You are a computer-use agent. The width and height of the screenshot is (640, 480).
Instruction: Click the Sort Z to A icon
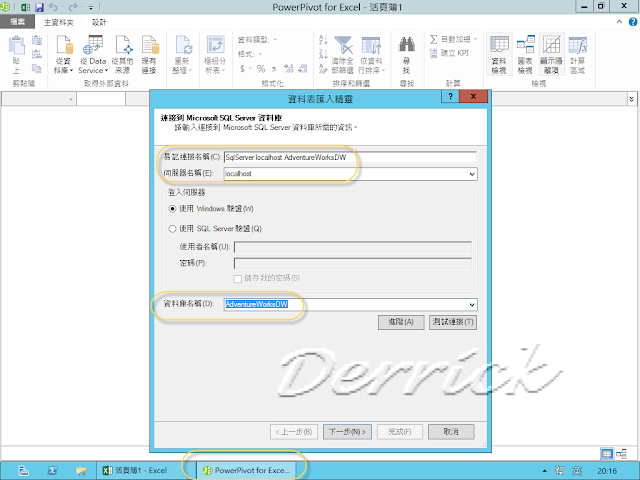pyautogui.click(x=323, y=53)
